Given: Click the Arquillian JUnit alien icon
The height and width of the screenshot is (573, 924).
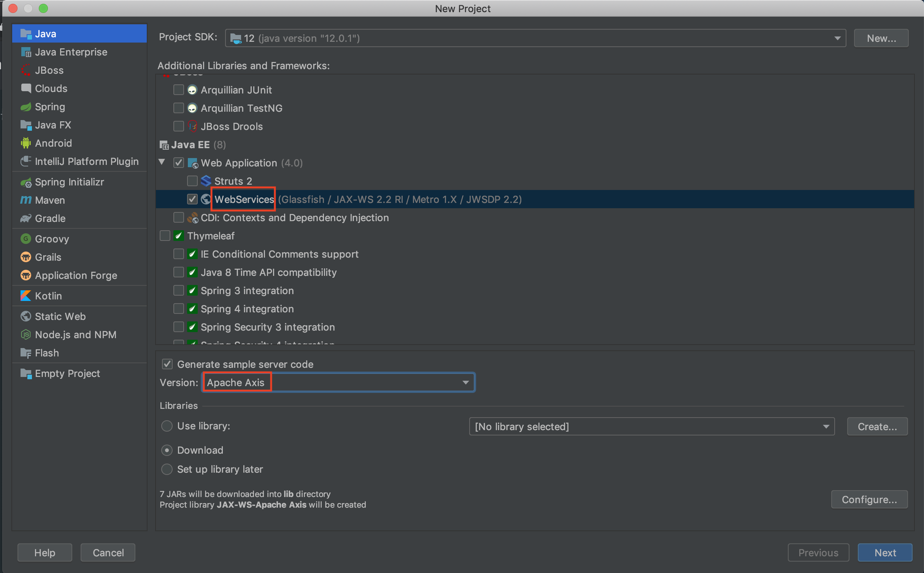Looking at the screenshot, I should pos(192,90).
